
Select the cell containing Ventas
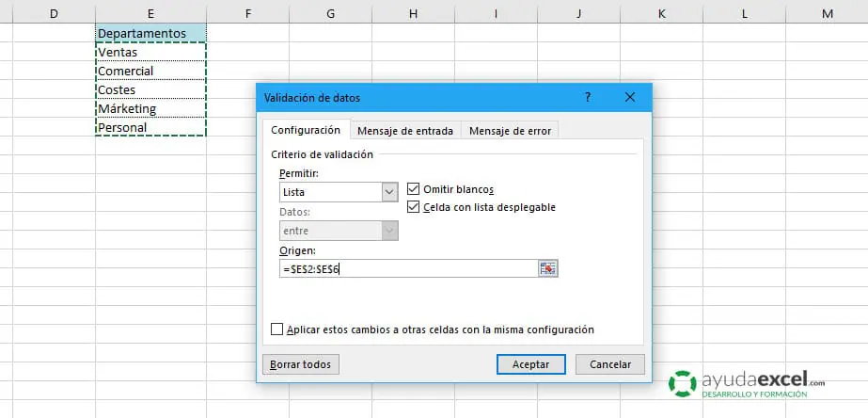150,52
